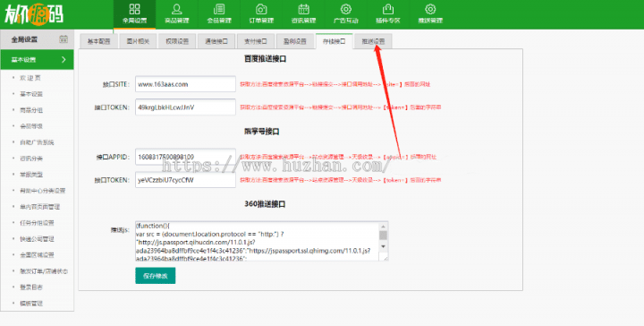Expand the 基本设置 chevron in sidebar
Image resolution: width=644 pixels, height=326 pixels.
[64, 60]
